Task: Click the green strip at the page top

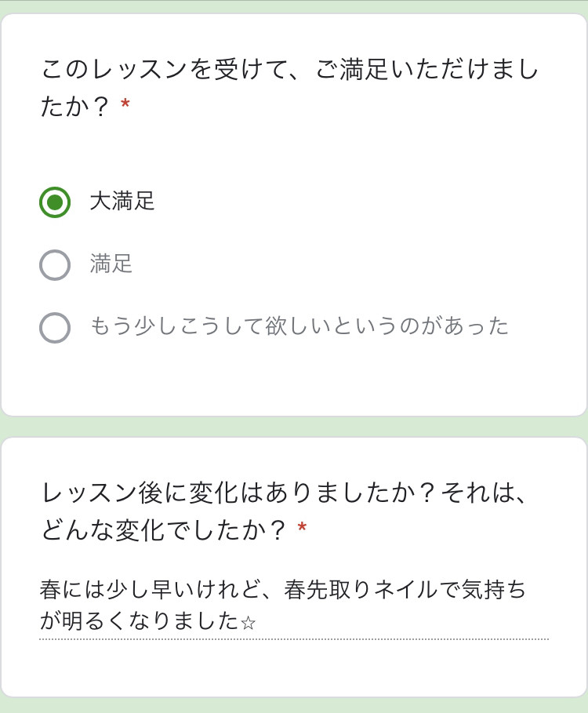Action: [294, 6]
